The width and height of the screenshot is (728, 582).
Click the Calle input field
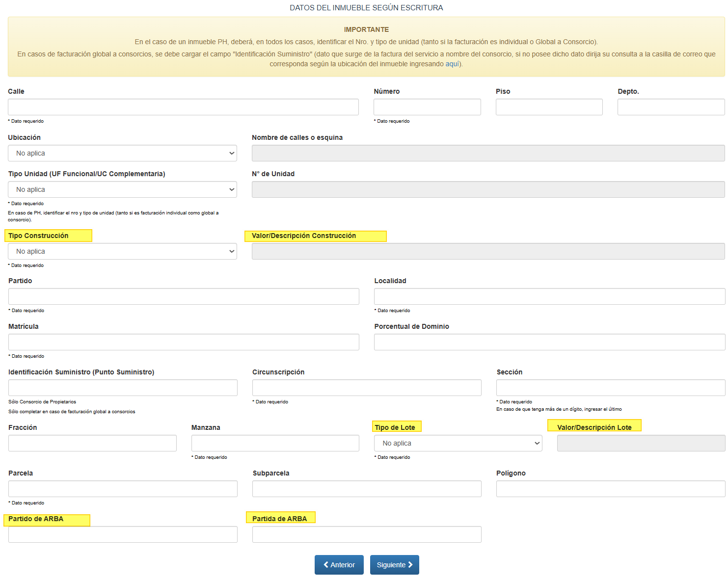(x=183, y=107)
